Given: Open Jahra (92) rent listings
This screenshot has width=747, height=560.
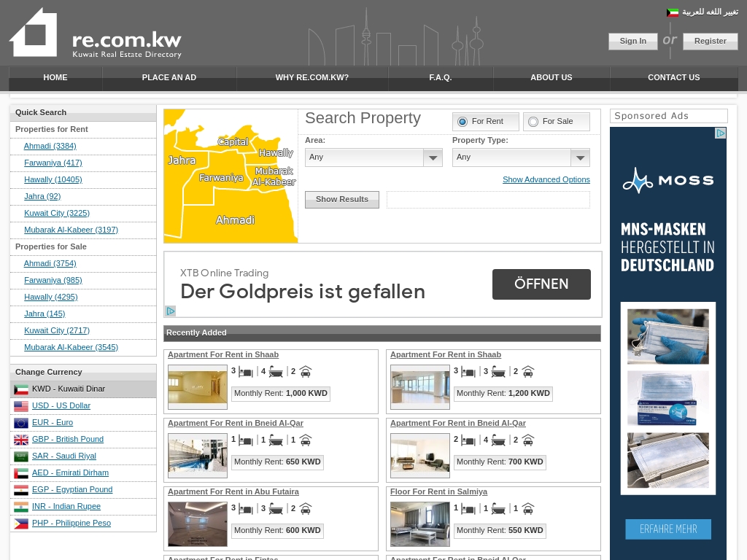Looking at the screenshot, I should tap(42, 196).
